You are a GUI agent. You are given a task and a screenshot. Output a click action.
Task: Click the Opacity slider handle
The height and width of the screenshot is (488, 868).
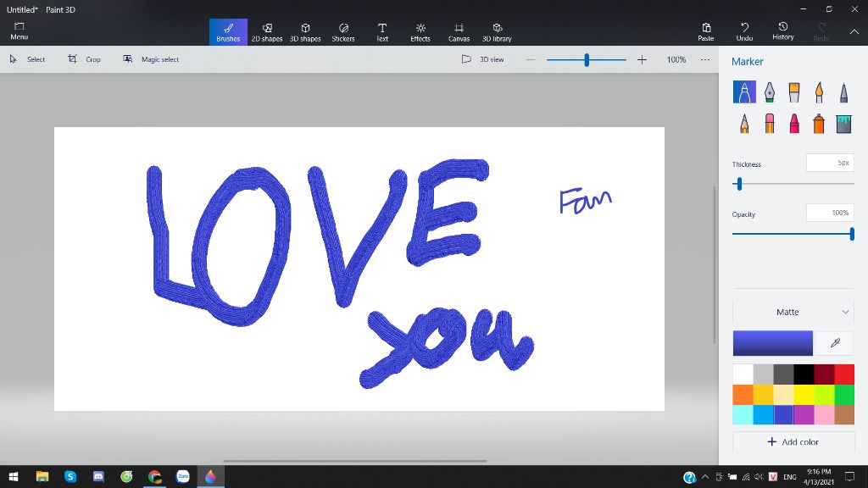[852, 234]
